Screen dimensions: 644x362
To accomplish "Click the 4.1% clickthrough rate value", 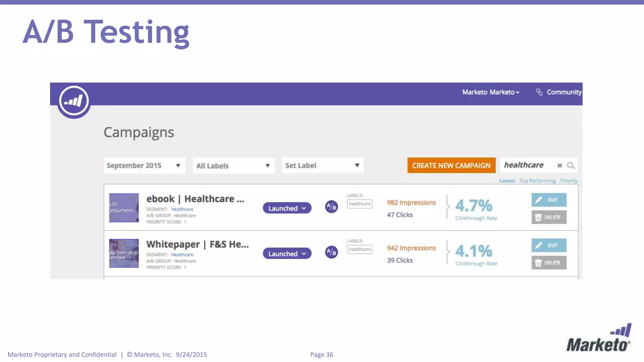I will (x=474, y=251).
